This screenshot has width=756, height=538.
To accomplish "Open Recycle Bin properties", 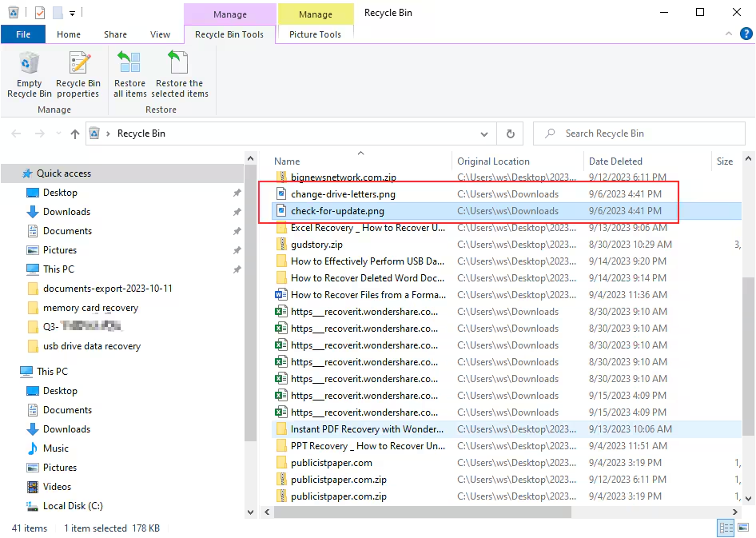I will (x=78, y=74).
